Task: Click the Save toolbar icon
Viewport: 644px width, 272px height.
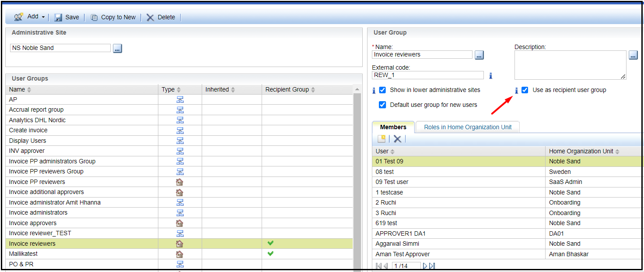Action: pyautogui.click(x=58, y=18)
